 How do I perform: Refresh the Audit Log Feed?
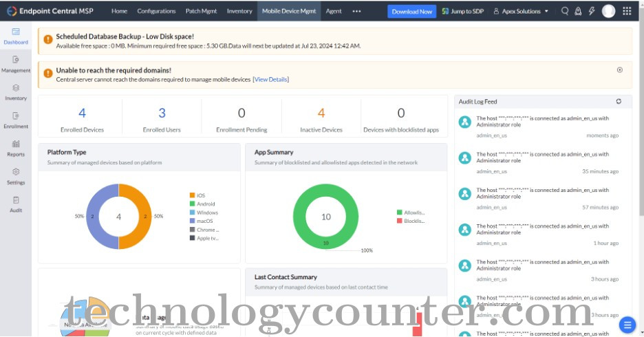click(x=619, y=101)
